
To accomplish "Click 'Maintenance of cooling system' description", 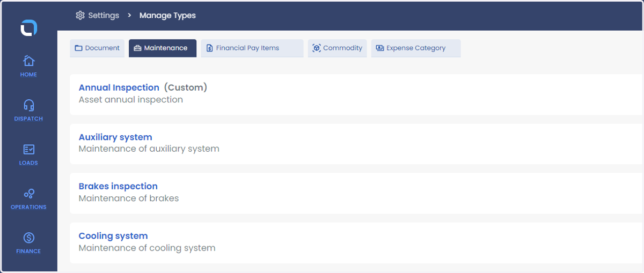I will tap(147, 248).
